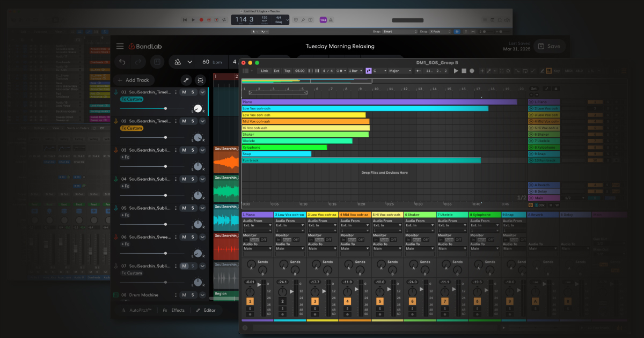Click the volume slider on BandLab track 03
The height and width of the screenshot is (338, 644).
click(x=165, y=166)
